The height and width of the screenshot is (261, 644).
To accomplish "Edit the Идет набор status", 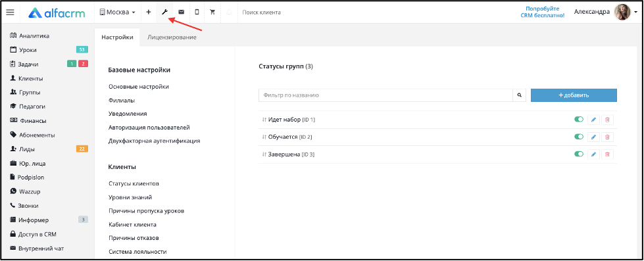I will click(593, 120).
